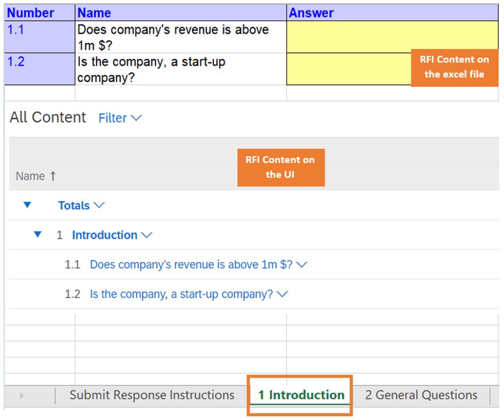Open chevron beside start-up question 1.2

282,295
